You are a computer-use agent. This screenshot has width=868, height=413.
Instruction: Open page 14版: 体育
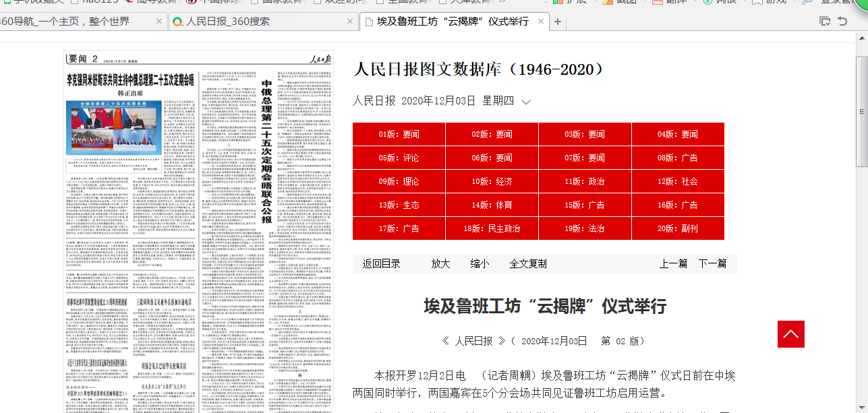(x=492, y=205)
